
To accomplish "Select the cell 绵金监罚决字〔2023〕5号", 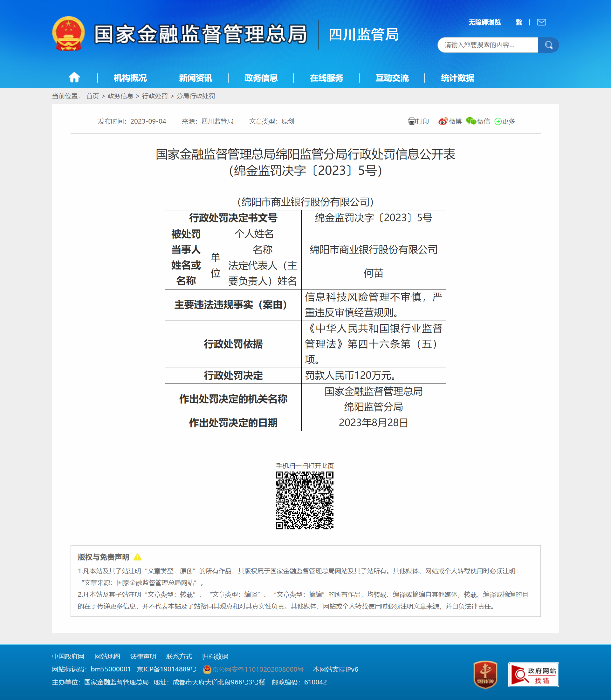I will (x=374, y=218).
